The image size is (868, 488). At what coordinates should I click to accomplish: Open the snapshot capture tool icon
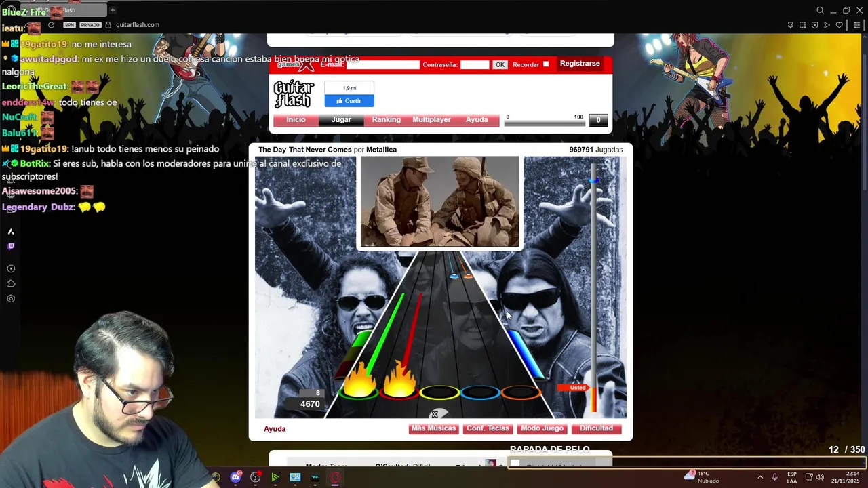802,25
